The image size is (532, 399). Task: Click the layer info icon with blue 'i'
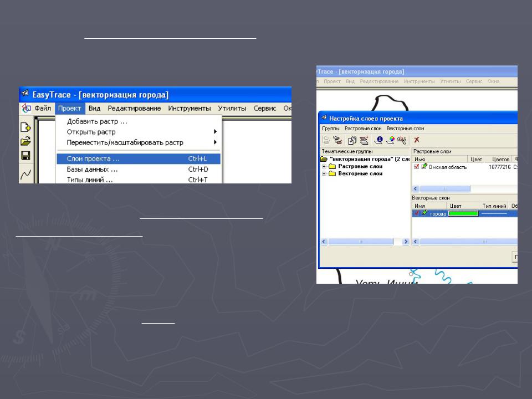[x=378, y=140]
